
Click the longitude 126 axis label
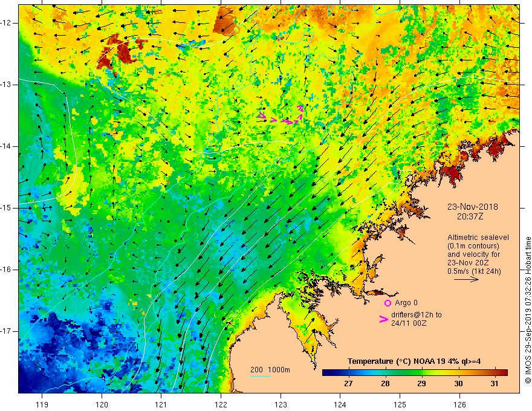pos(459,404)
